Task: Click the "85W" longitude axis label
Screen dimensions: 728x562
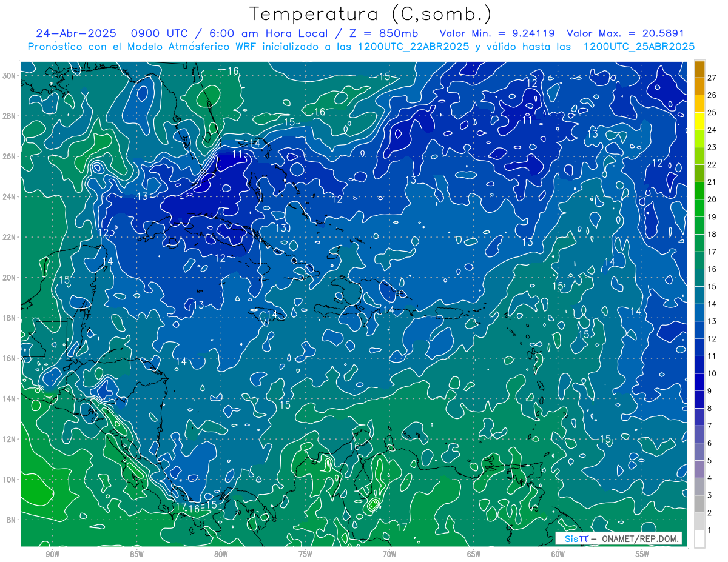Action: click(136, 555)
